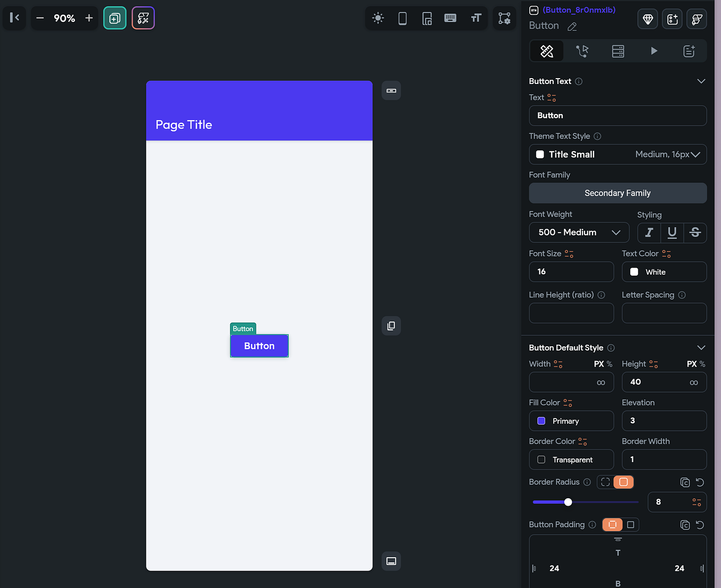Open the properties panel ruler tab
The image size is (721, 588).
coord(546,51)
